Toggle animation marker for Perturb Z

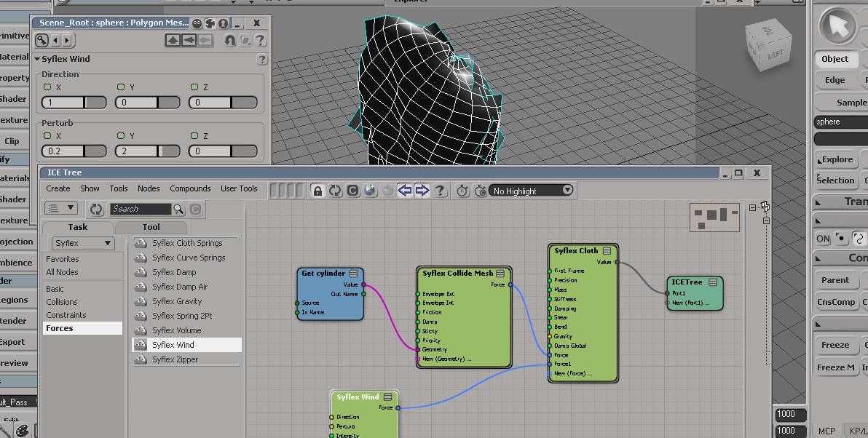[x=194, y=136]
